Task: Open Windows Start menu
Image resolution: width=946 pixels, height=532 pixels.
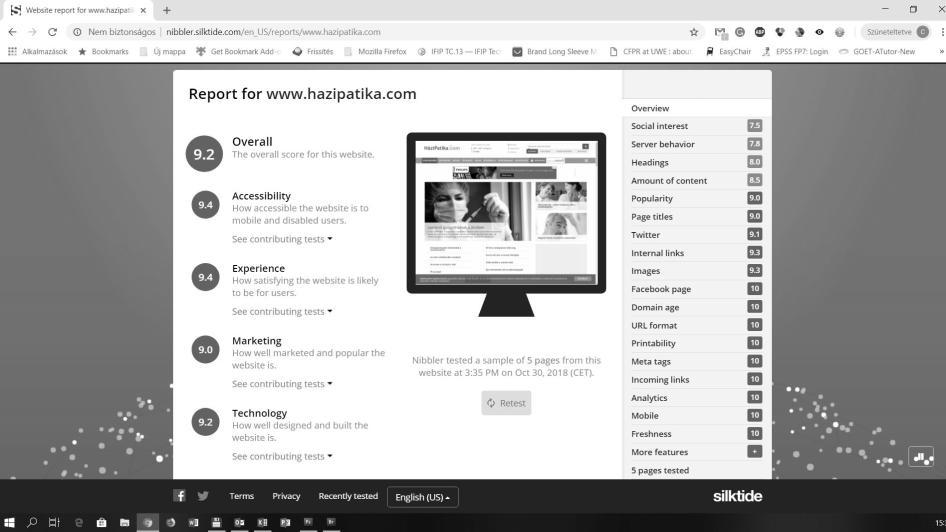Action: [9, 522]
